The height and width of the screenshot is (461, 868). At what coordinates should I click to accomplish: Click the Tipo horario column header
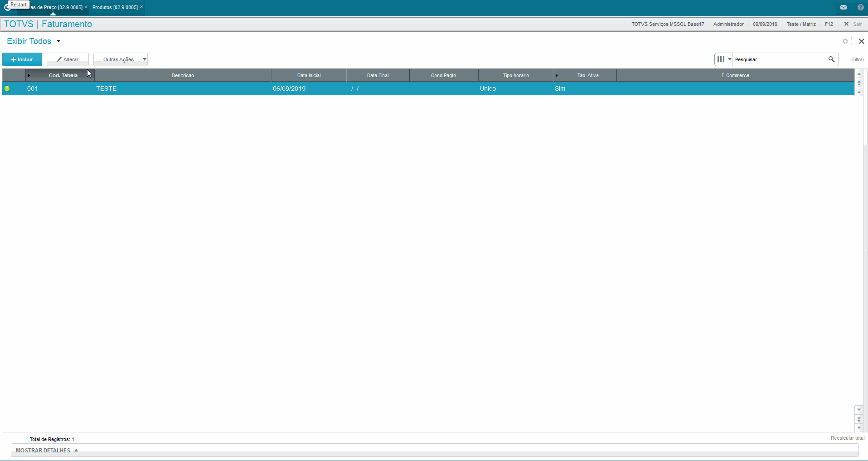point(516,75)
